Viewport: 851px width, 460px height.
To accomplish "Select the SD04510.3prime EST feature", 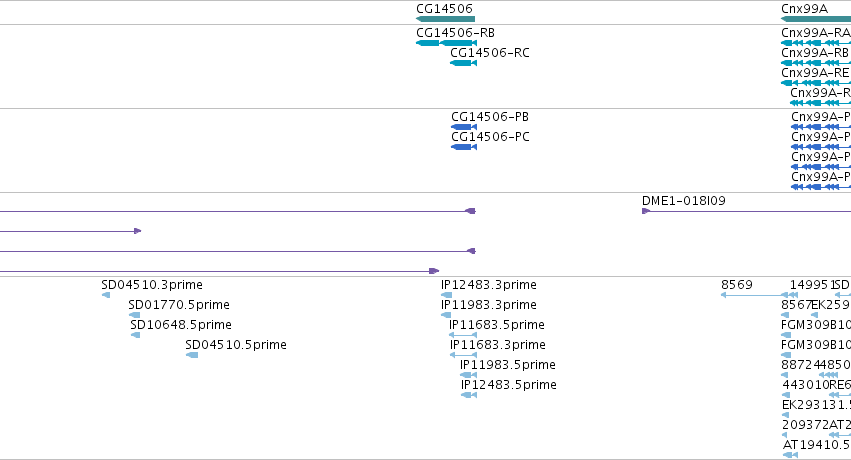I will [x=106, y=295].
